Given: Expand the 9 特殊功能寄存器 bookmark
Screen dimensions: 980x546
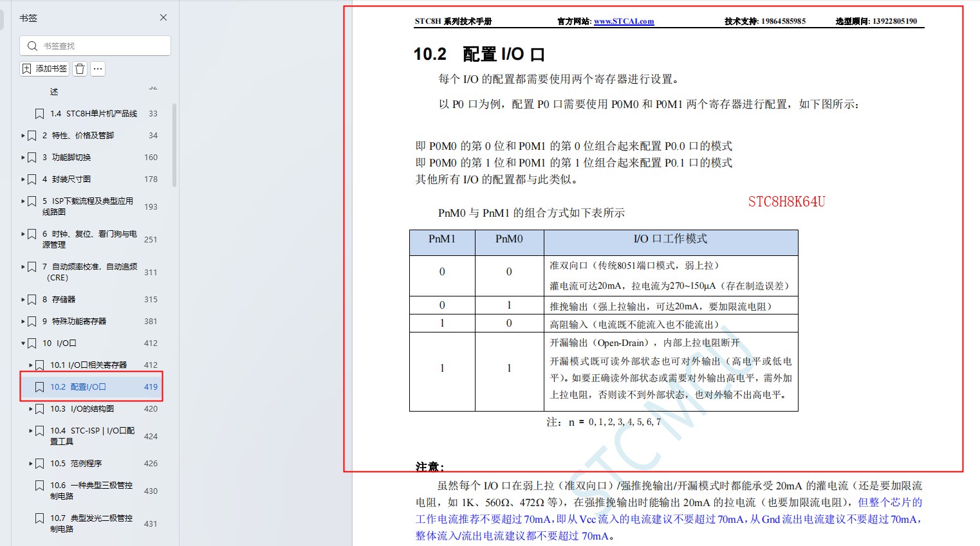Looking at the screenshot, I should (x=23, y=322).
